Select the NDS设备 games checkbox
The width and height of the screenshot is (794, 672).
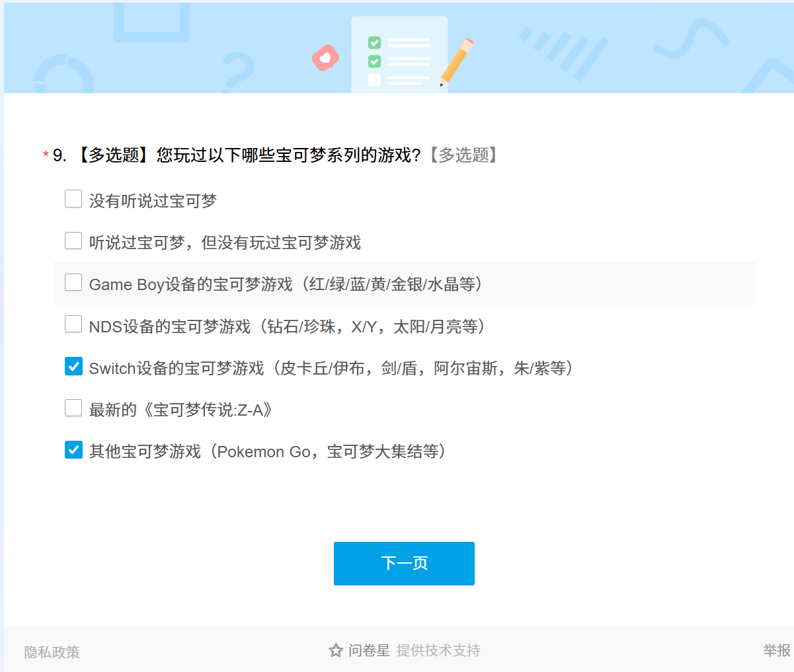point(73,324)
